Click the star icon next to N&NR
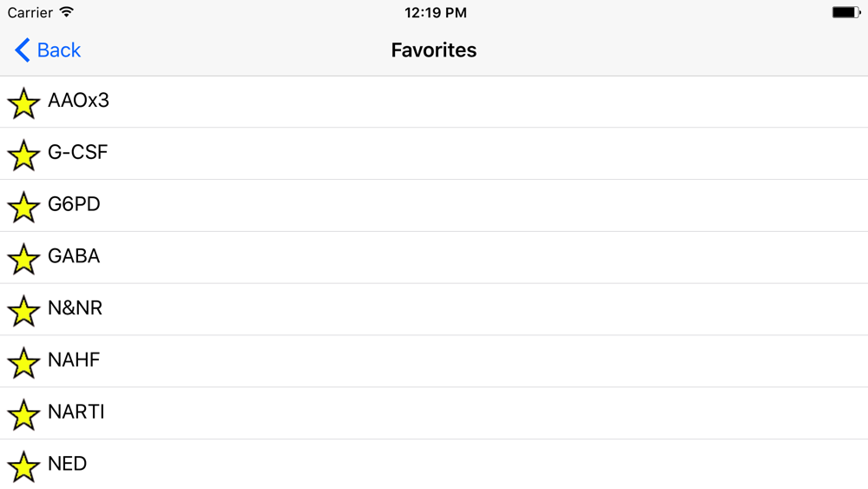 [x=23, y=311]
